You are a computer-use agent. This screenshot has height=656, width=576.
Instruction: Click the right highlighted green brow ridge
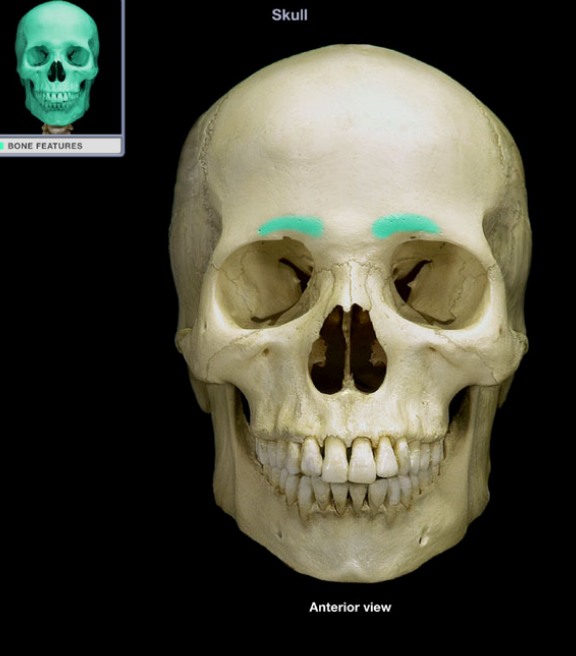[x=405, y=226]
